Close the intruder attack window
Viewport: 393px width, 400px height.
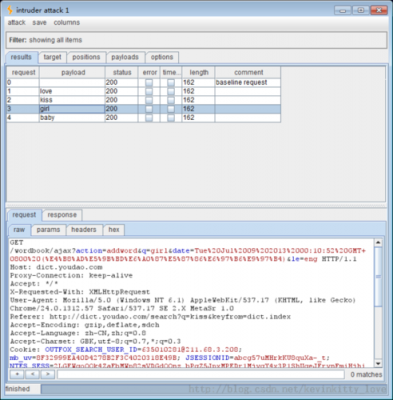point(379,10)
